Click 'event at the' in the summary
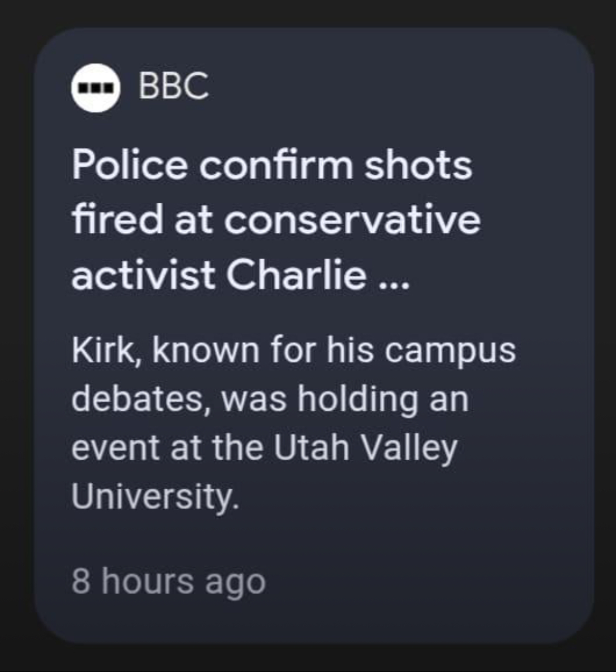The width and height of the screenshot is (616, 672). tap(167, 448)
